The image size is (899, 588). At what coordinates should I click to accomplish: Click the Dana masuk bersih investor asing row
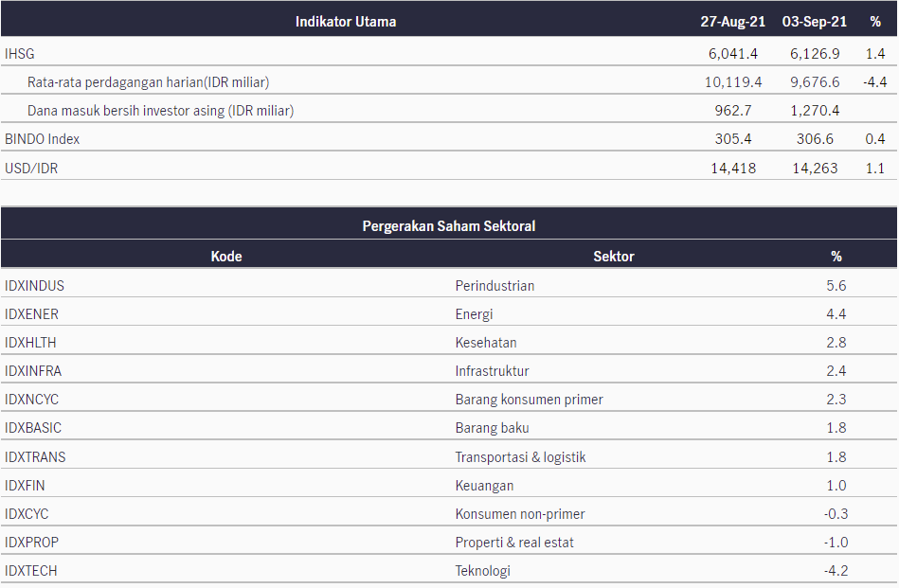[449, 111]
